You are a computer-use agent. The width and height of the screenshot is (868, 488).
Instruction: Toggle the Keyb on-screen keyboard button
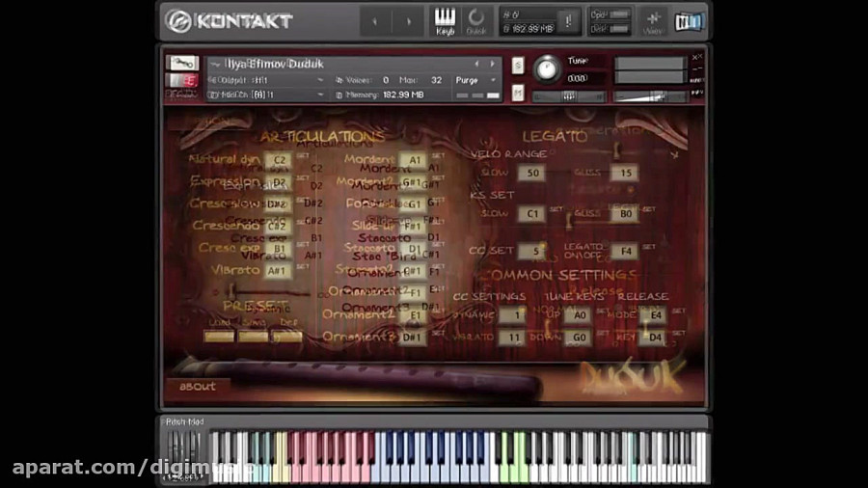click(x=445, y=21)
